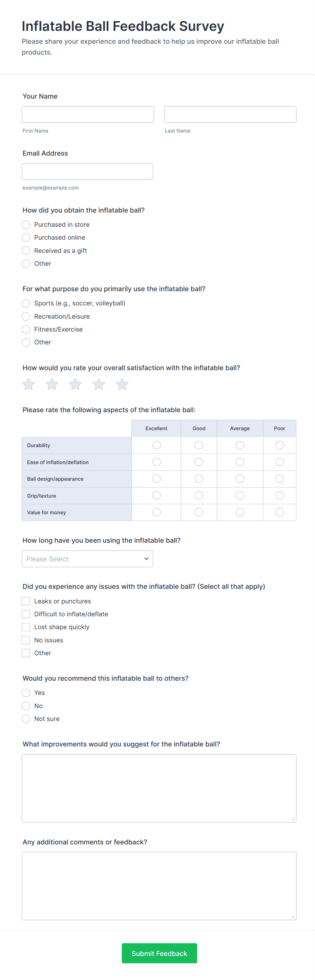Screen dimensions: 315x980
Task: Click the first satisfaction rating star
Action: point(28,384)
